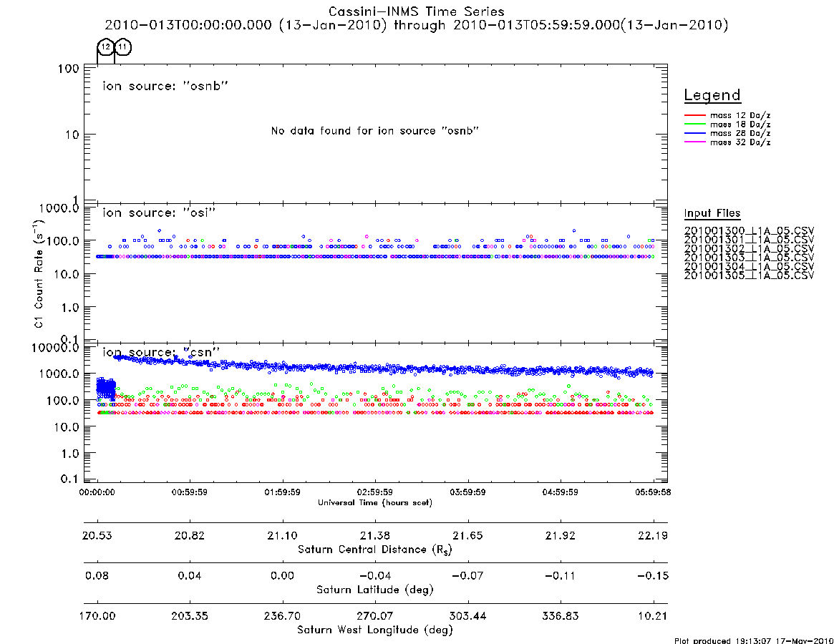Click distance value 22.19
834x644 pixels.
653,535
